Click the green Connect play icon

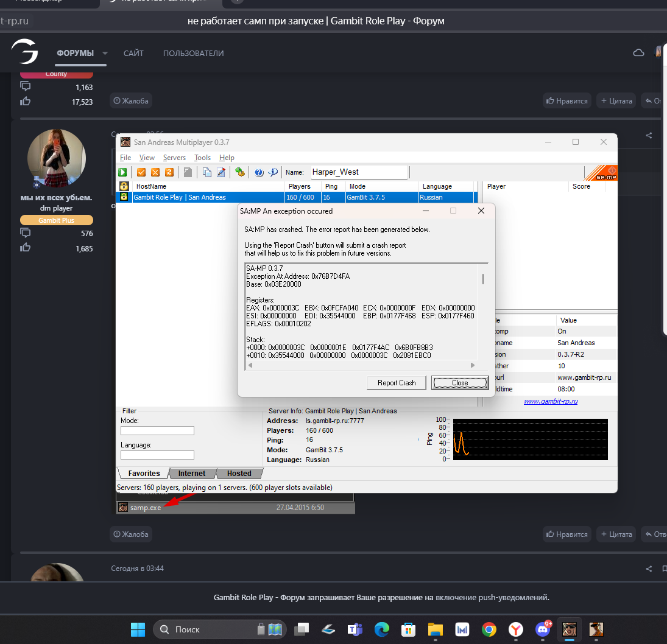[122, 172]
